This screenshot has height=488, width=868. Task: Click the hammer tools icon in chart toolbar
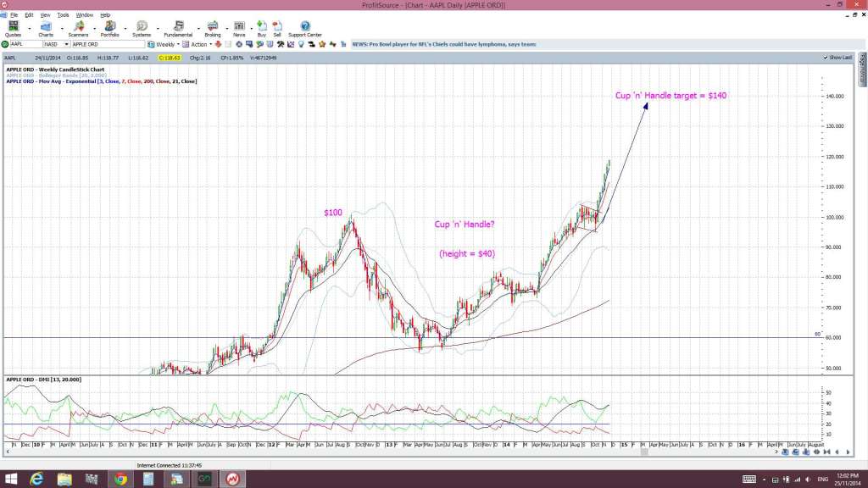[x=280, y=44]
